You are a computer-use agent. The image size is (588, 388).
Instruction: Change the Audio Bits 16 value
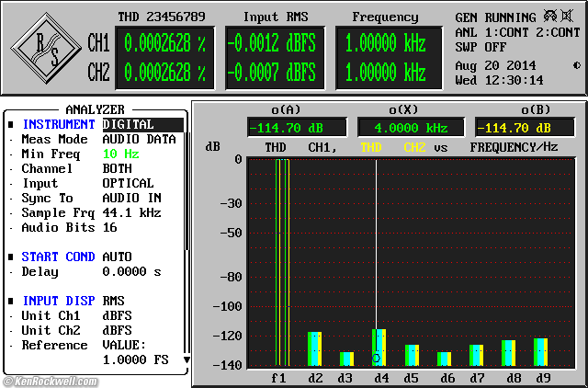tap(109, 227)
